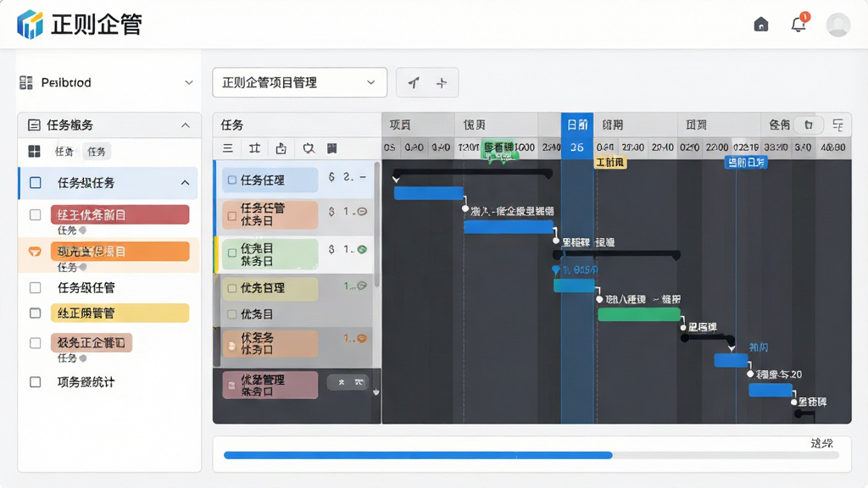Collapse the 任务服务 panel chevron
The width and height of the screenshot is (868, 488).
186,125
